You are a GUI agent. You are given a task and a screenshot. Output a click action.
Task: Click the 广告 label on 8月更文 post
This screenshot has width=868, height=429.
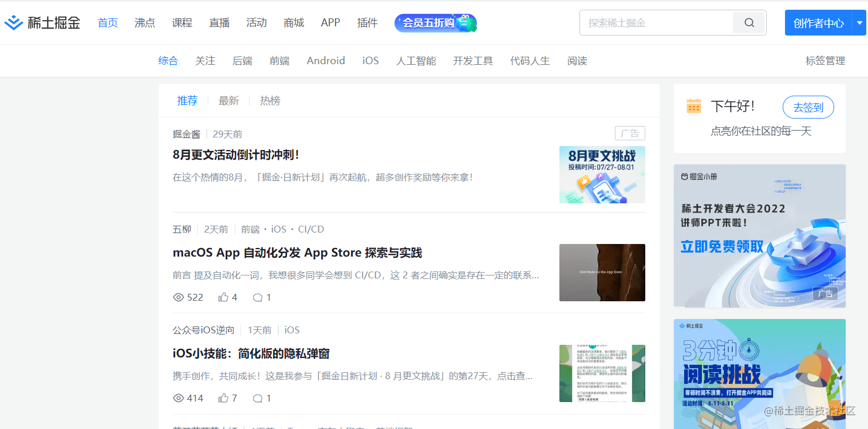tap(630, 133)
